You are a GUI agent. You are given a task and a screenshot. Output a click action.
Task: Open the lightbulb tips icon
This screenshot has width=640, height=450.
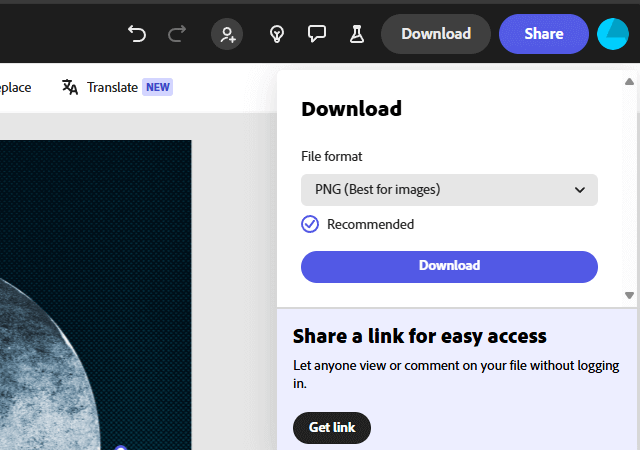tap(277, 34)
